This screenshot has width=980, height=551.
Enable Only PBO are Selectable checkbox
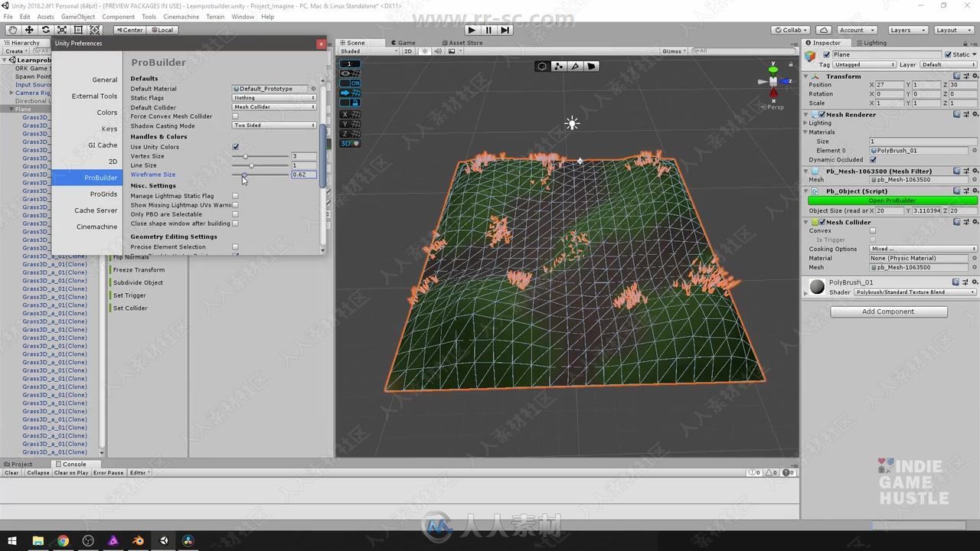(x=235, y=214)
